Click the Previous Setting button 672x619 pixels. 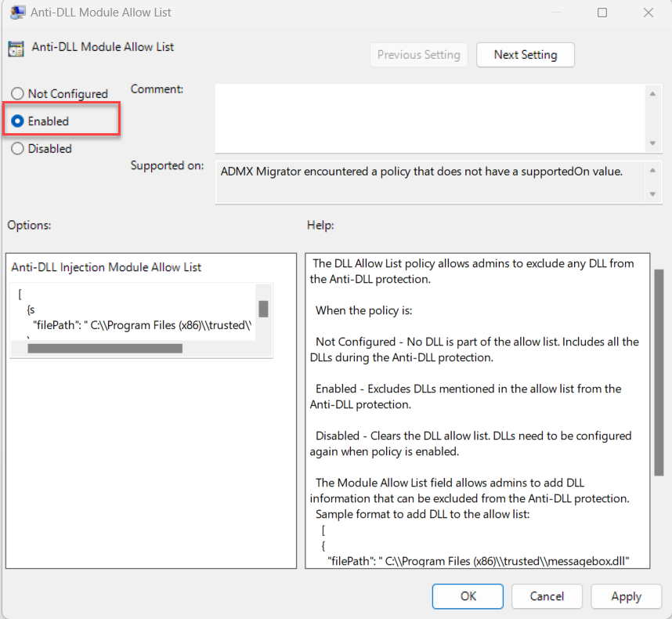[418, 55]
